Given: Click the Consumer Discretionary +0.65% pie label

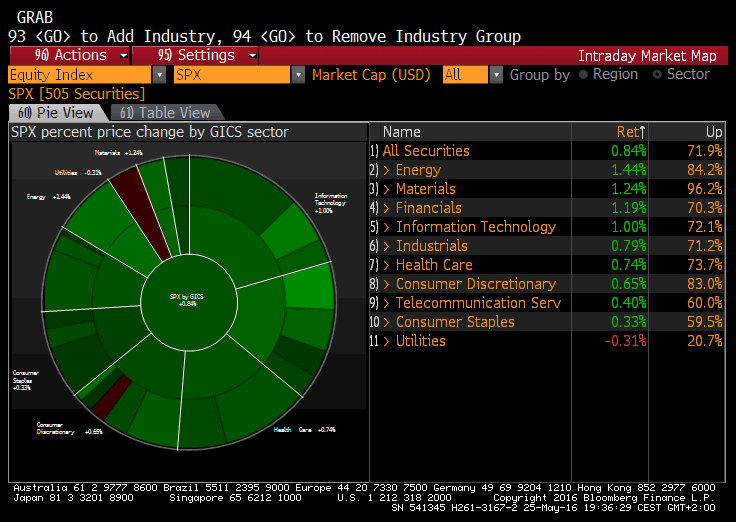Looking at the screenshot, I should (69, 429).
